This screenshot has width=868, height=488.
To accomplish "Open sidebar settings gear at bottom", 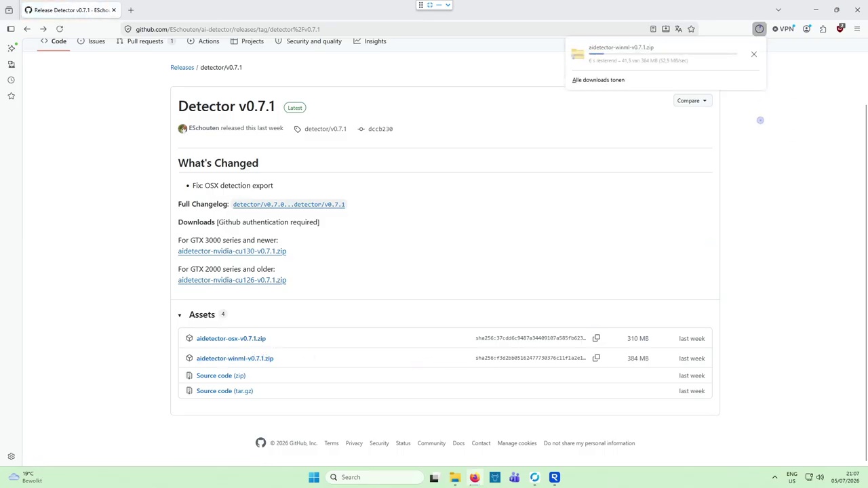I will [11, 457].
